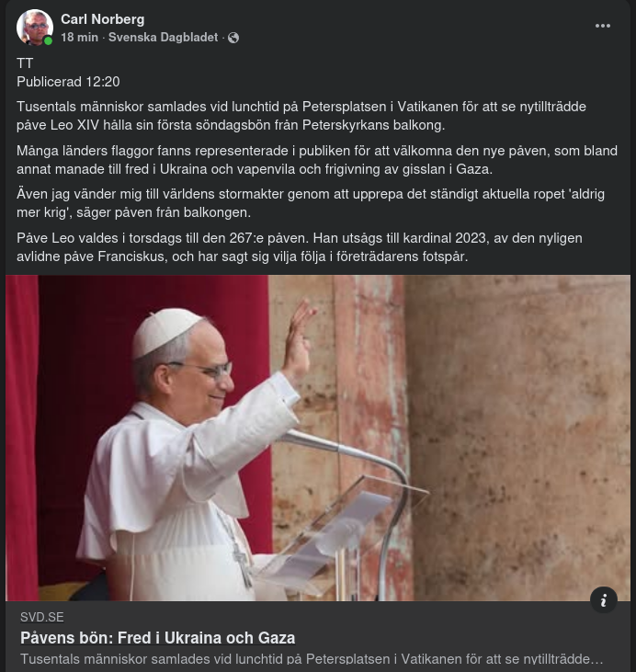Click the globe public-audience icon
Screen dimensions: 636x672
click(x=233, y=38)
